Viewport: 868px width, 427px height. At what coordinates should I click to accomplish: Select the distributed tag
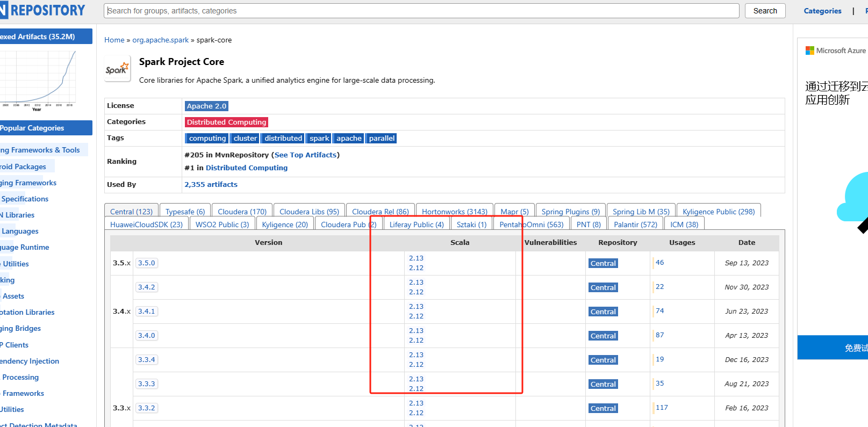pos(283,139)
